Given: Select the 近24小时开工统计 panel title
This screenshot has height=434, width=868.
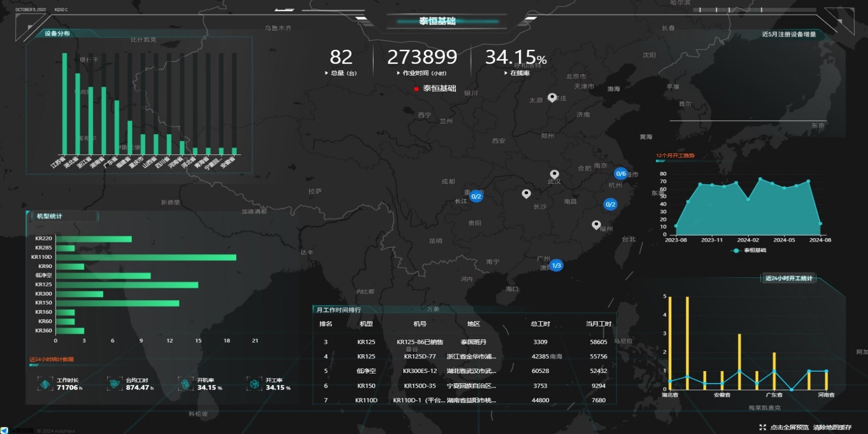Looking at the screenshot, I should [x=789, y=278].
